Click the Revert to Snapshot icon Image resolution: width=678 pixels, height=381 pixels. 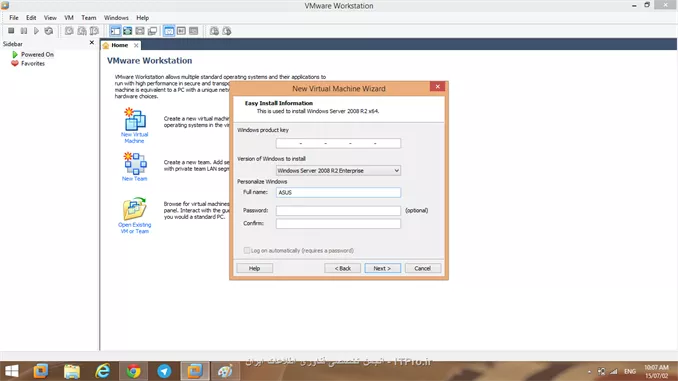coord(82,31)
